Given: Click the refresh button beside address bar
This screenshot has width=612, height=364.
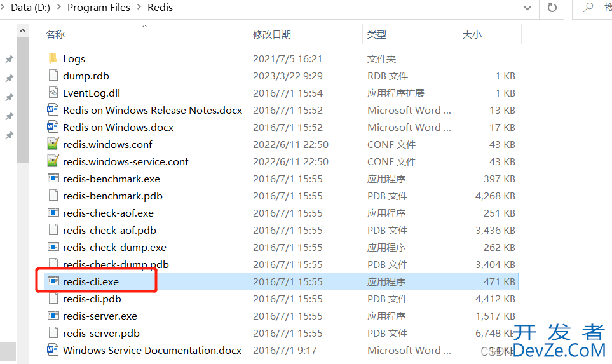Looking at the screenshot, I should (552, 8).
